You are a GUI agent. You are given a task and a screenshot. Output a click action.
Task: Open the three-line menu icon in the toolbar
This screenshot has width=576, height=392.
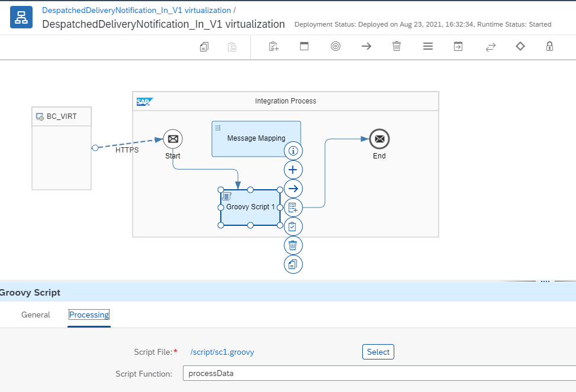tap(428, 46)
